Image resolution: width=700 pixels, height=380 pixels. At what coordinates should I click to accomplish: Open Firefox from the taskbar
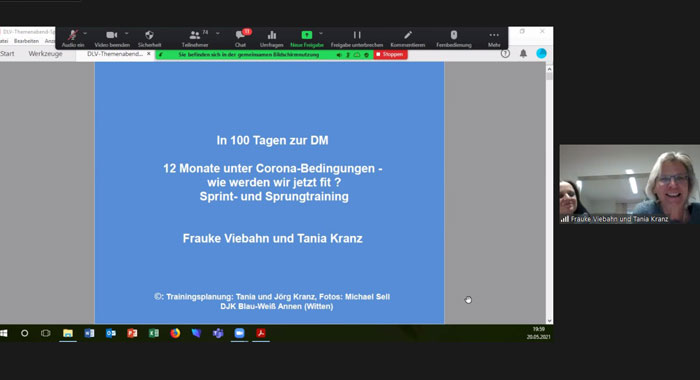tap(175, 333)
